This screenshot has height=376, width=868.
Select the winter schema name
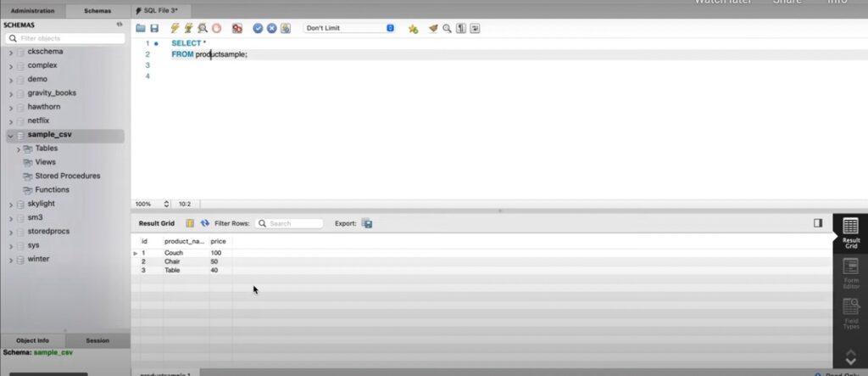pyautogui.click(x=38, y=259)
